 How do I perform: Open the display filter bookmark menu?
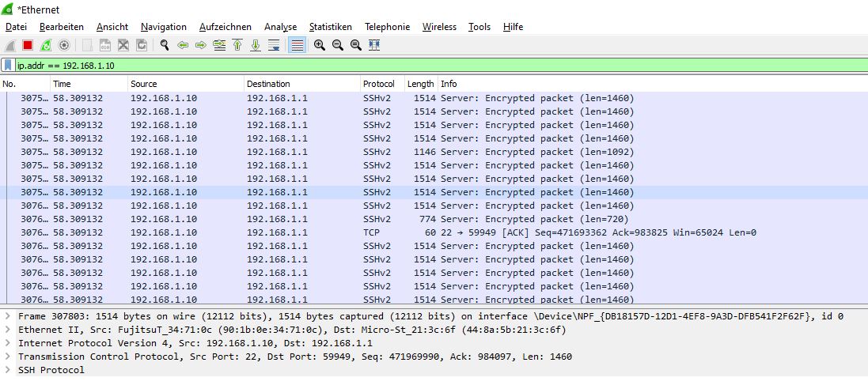[x=8, y=66]
